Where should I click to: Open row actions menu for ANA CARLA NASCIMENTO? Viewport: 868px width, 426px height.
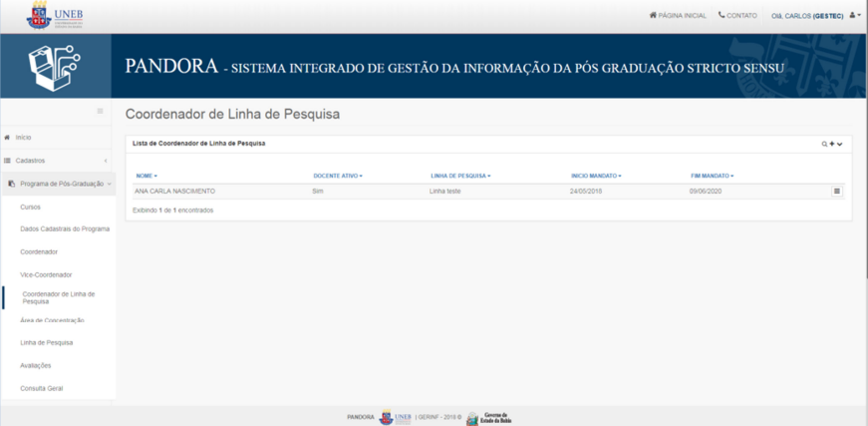(837, 192)
